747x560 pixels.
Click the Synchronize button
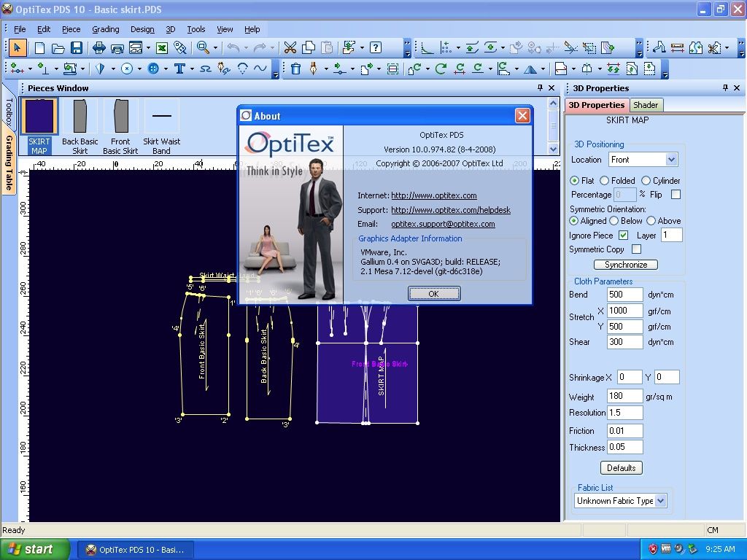point(625,265)
